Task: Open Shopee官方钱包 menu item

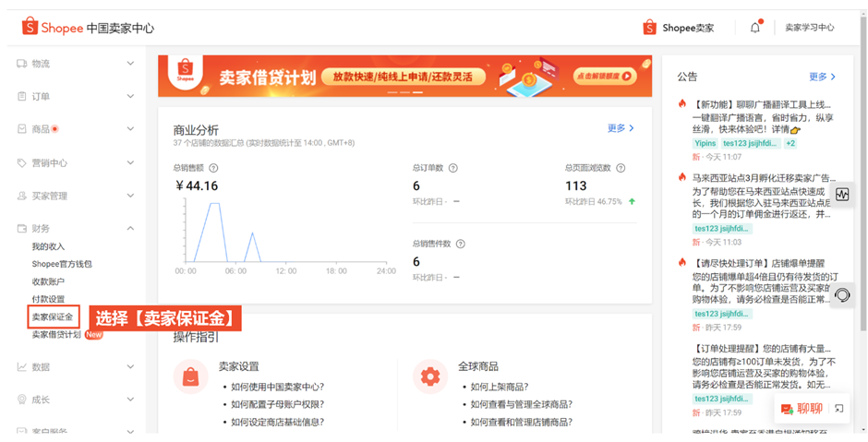Action: click(62, 265)
